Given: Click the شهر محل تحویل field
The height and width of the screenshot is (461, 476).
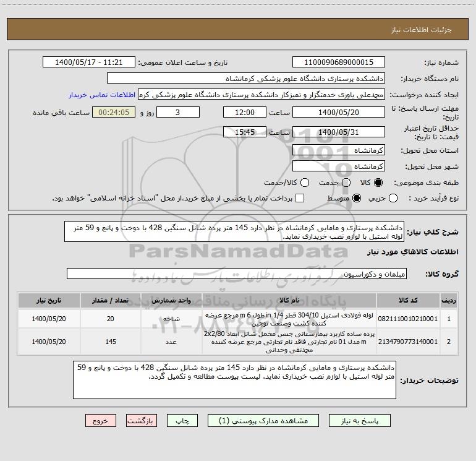Looking at the screenshot, I should (x=339, y=166).
